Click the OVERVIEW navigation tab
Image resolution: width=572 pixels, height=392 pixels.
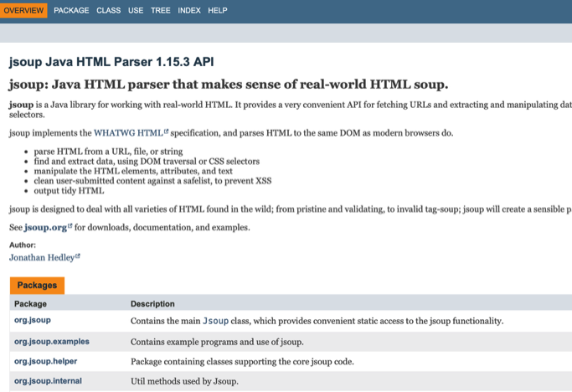[23, 11]
